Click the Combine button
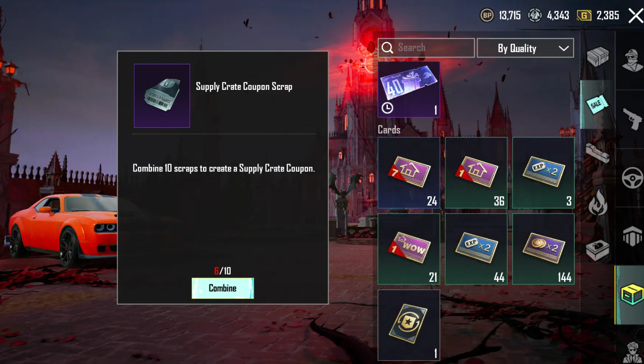 (223, 288)
